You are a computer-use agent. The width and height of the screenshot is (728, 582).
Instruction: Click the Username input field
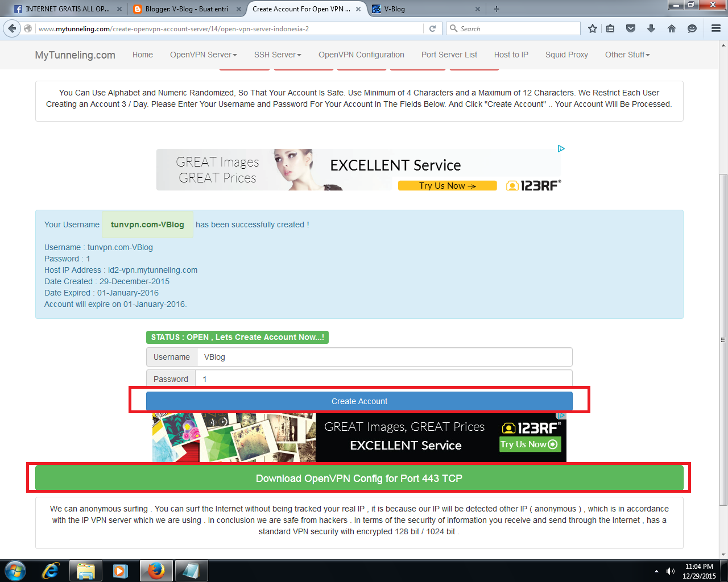(x=384, y=357)
